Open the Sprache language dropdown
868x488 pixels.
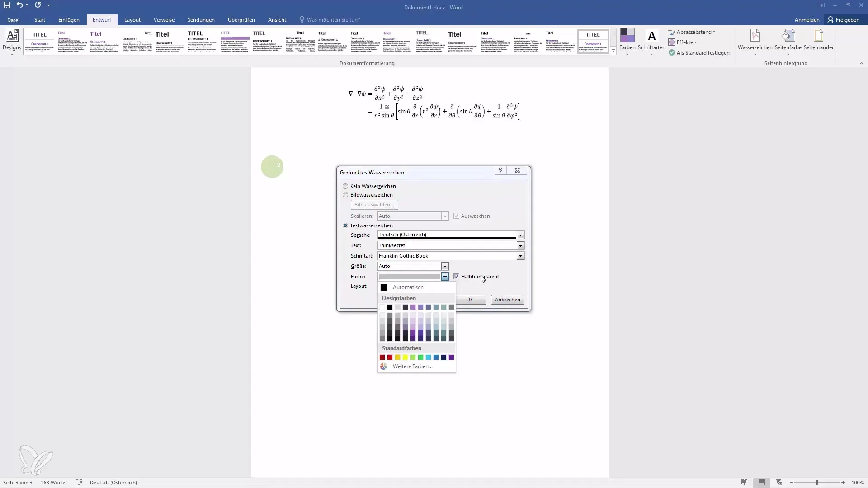(x=520, y=235)
